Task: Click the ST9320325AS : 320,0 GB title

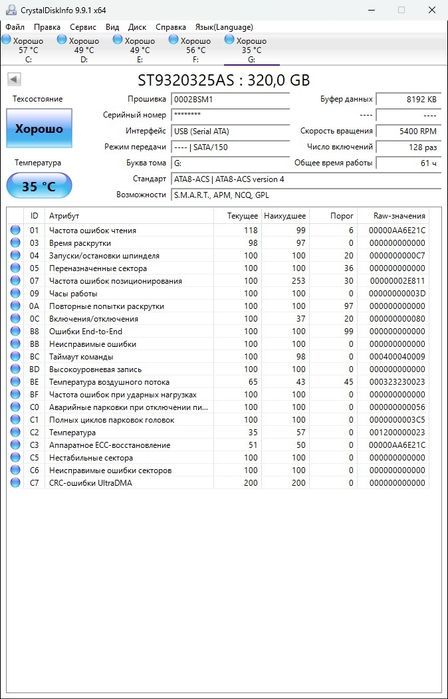Action: click(x=224, y=80)
